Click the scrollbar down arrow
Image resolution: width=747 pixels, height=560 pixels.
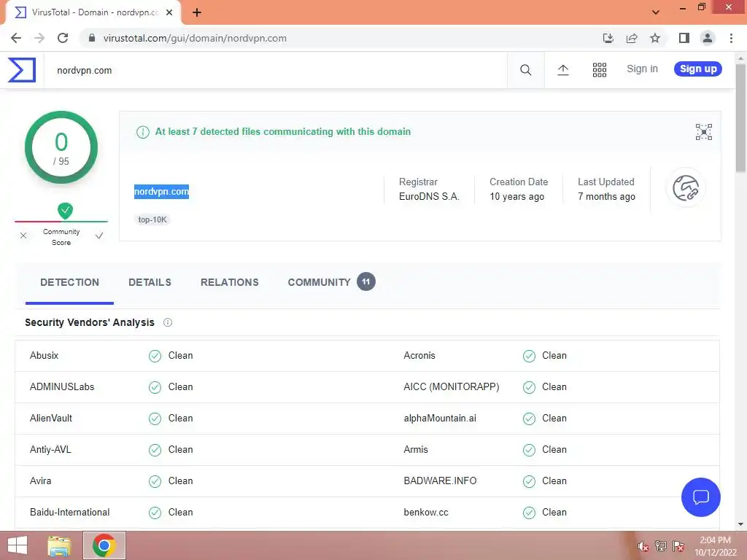click(740, 524)
